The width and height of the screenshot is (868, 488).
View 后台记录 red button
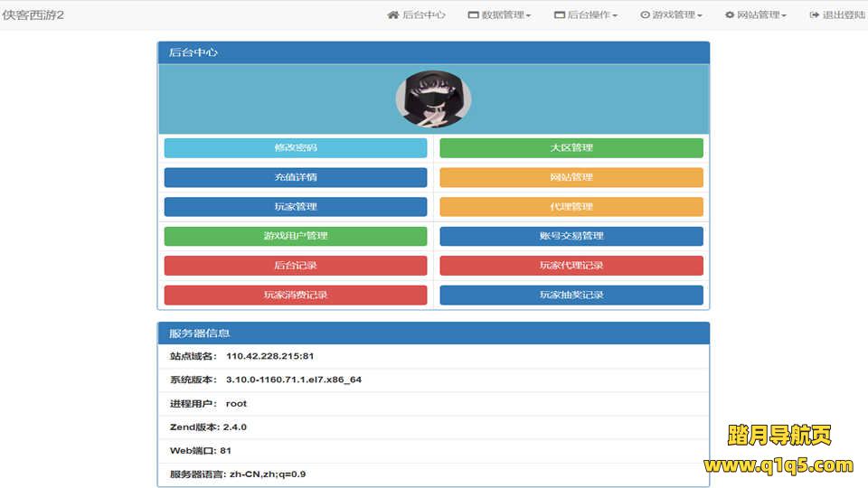296,266
